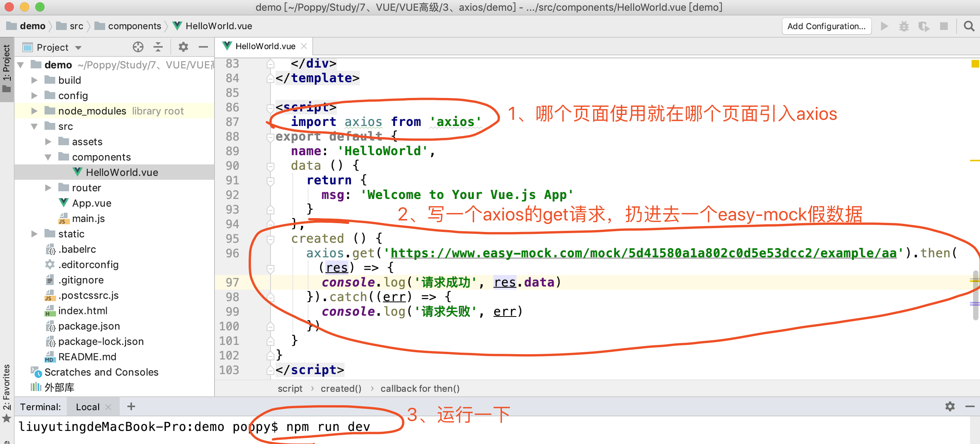
Task: Click the locate file crosshair icon
Action: pos(138,47)
